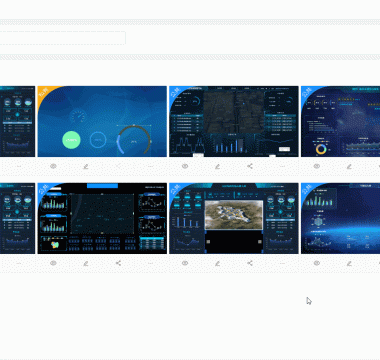Preview the green-circle gauge dashboard with eye icon
The width and height of the screenshot is (380, 360).
tap(53, 166)
